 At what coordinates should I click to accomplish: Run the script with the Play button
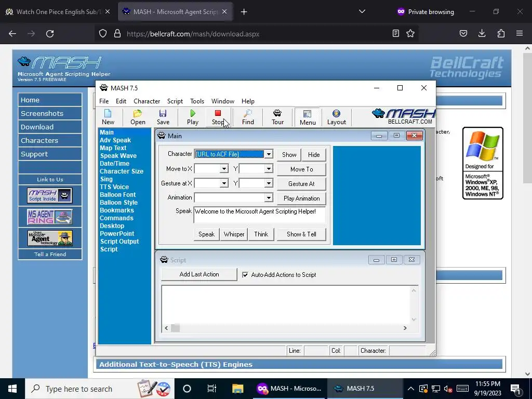pos(193,117)
